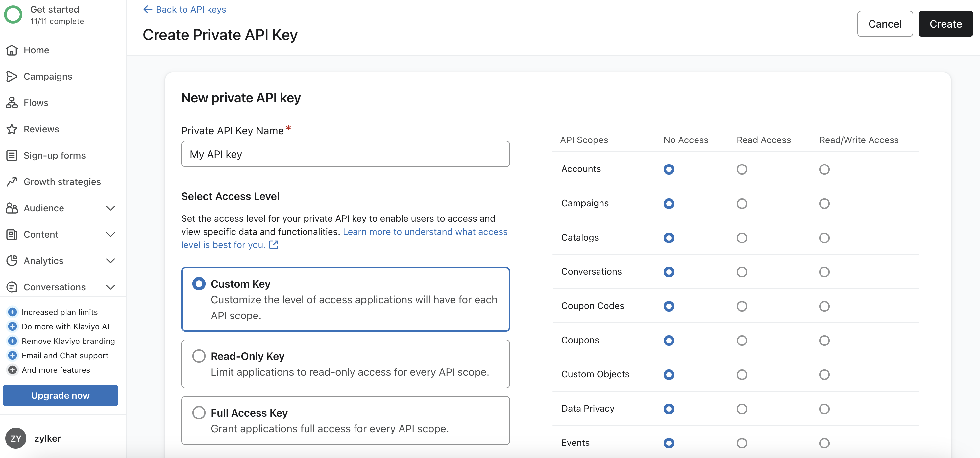
Task: Set Campaigns scope to Read/Write Access
Action: point(824,203)
